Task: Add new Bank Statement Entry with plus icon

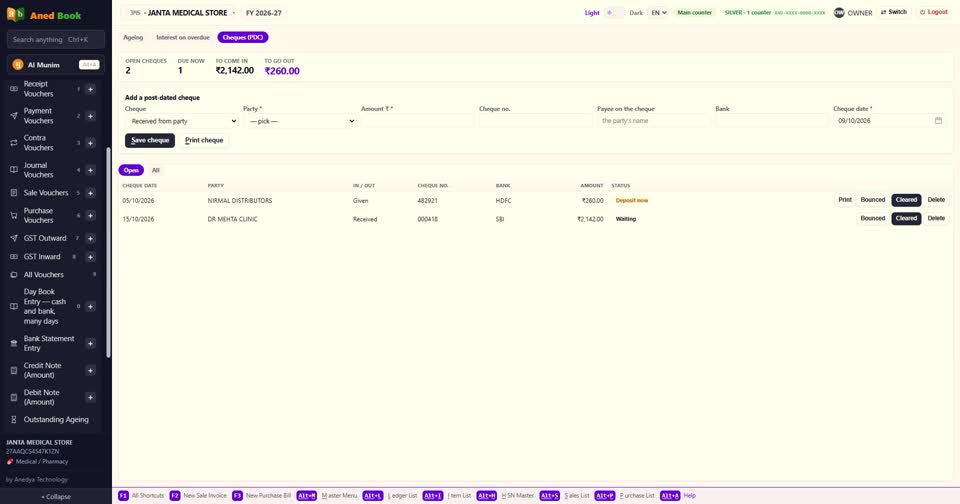Action: [90, 344]
